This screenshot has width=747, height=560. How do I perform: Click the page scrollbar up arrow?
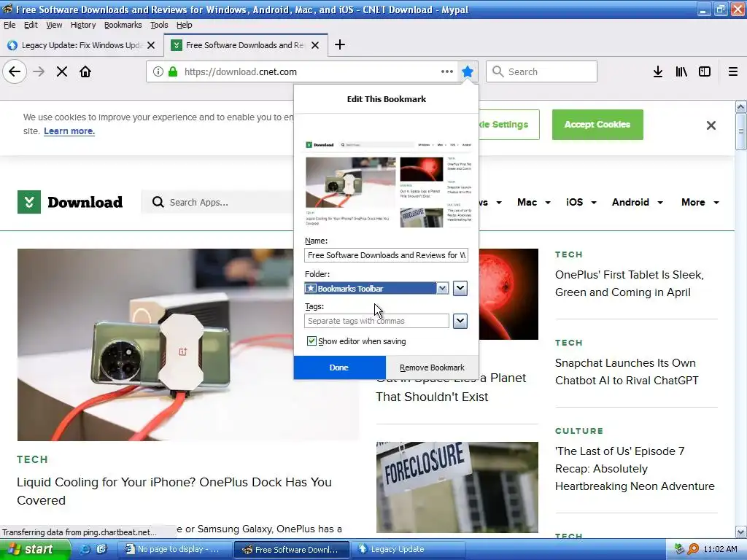tap(741, 106)
